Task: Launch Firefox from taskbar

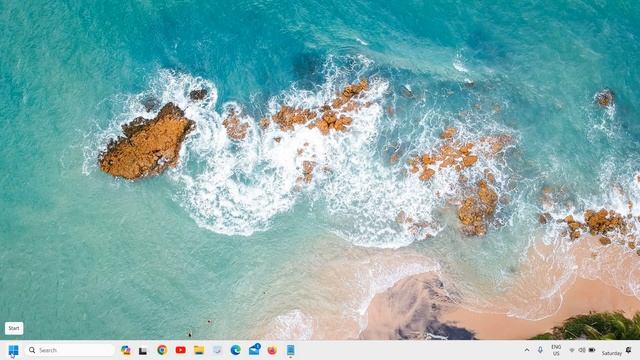Action: click(272, 350)
